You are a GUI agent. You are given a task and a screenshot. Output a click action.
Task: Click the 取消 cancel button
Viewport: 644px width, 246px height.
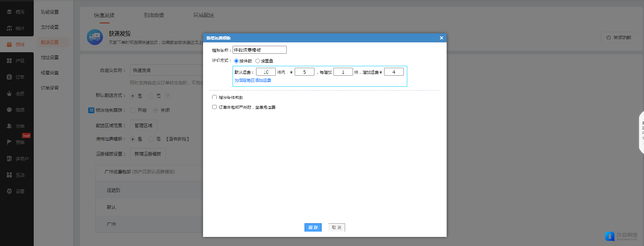click(x=336, y=227)
